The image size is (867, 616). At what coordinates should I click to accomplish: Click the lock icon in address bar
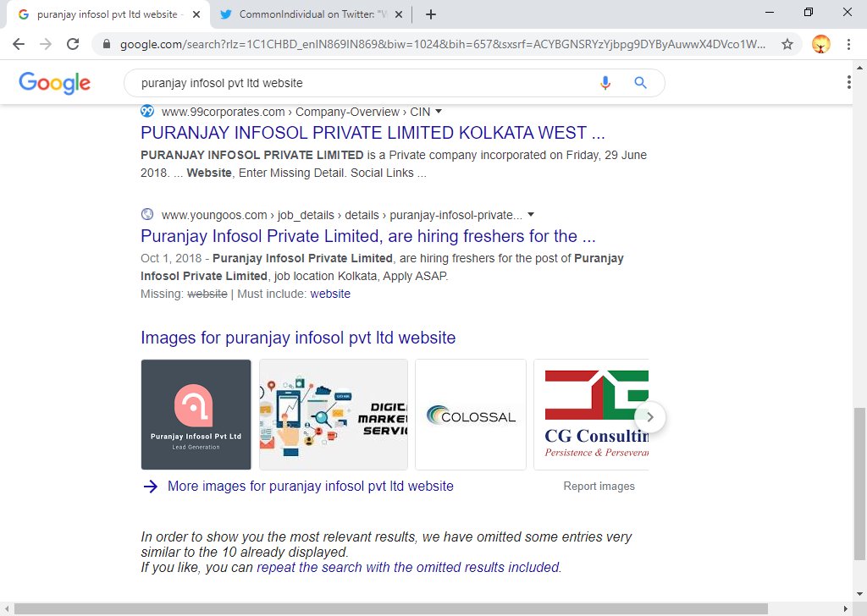click(x=107, y=44)
